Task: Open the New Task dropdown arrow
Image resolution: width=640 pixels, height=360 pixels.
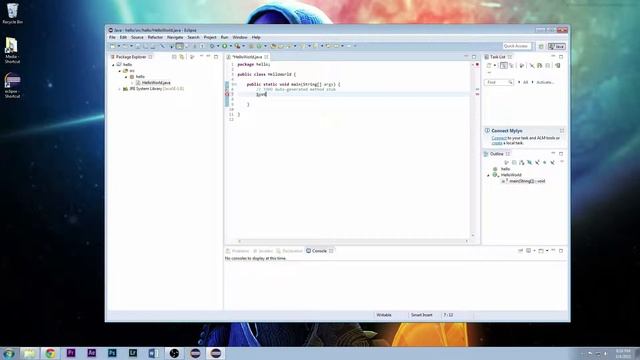Action: (x=495, y=65)
